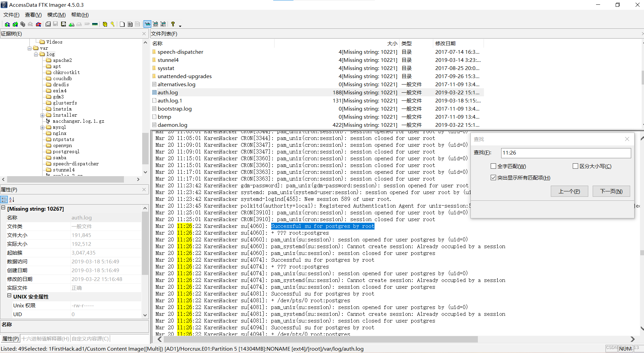
Task: Select the apache2 folder in tree
Action: (62, 61)
